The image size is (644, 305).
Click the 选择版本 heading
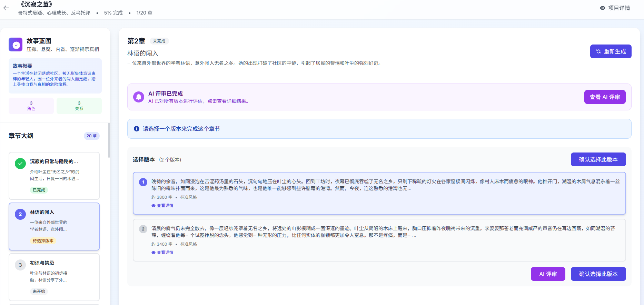144,159
